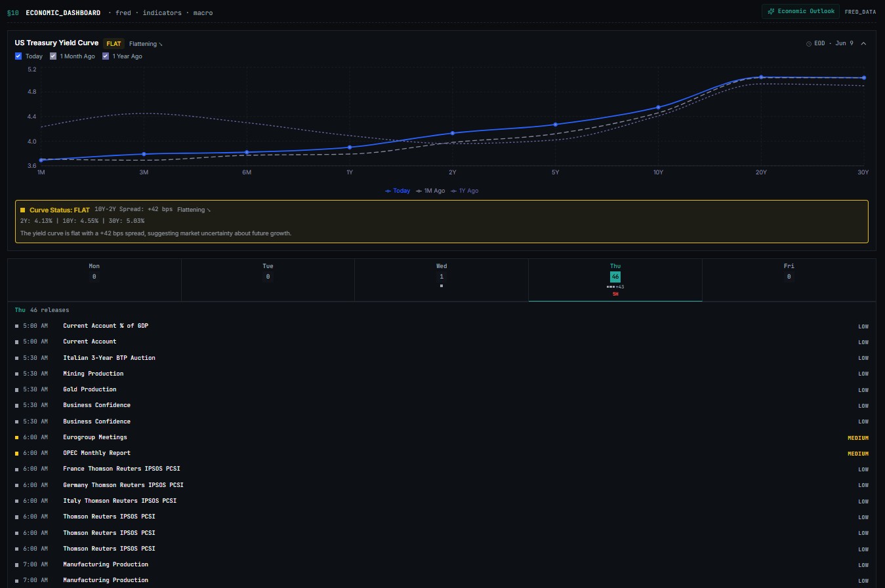The height and width of the screenshot is (588, 885).
Task: Toggle the Today curve checkbox
Action: click(x=18, y=56)
